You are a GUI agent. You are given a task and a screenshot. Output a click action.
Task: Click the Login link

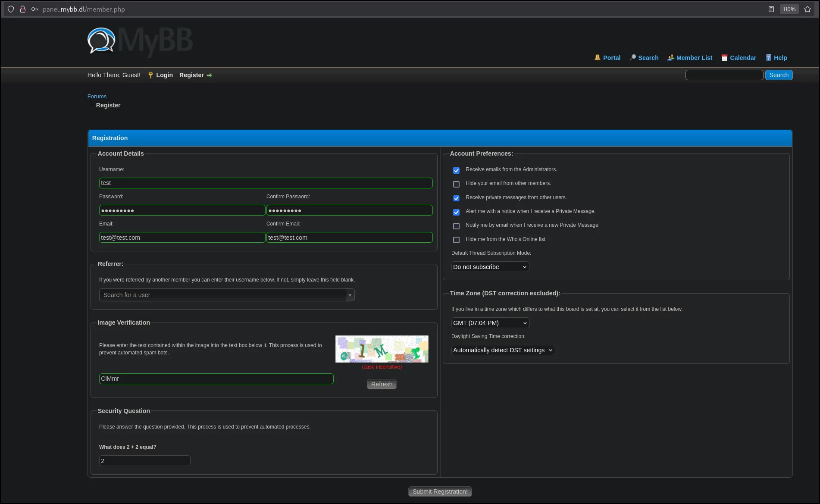coord(164,75)
